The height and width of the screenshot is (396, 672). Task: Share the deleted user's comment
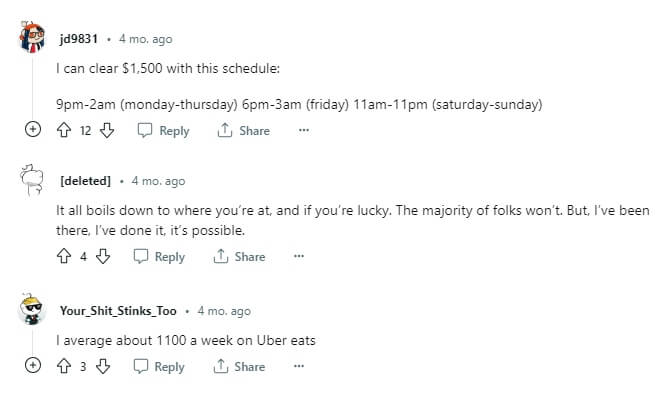click(239, 256)
